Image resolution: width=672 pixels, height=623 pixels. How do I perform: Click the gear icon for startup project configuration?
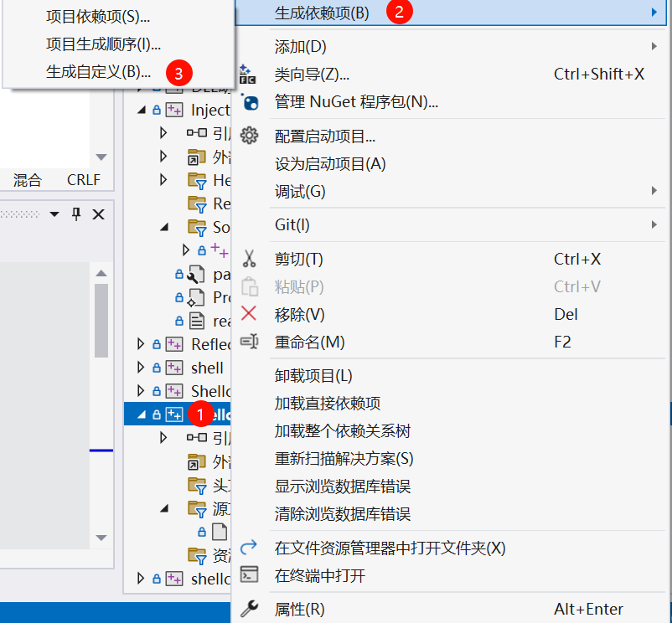(x=249, y=136)
